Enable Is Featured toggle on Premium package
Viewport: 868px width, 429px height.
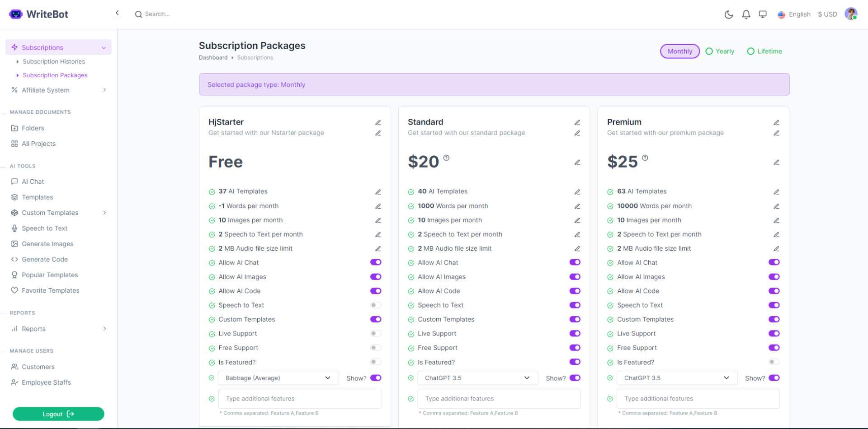tap(774, 362)
